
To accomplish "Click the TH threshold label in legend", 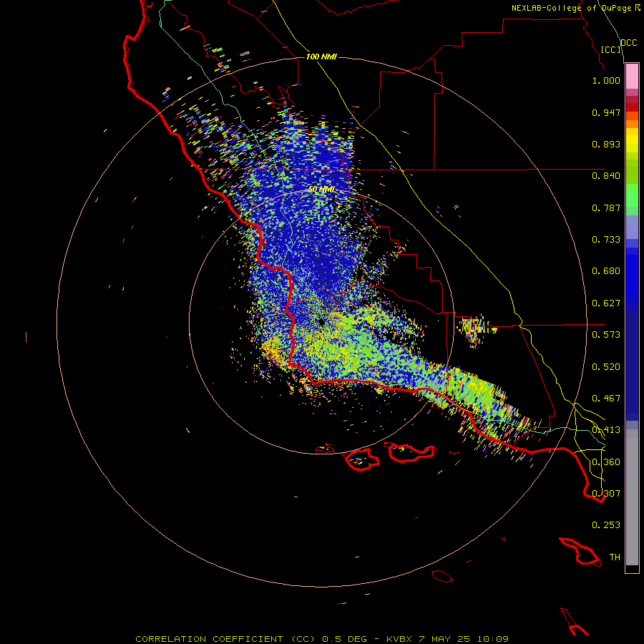I will 615,557.
